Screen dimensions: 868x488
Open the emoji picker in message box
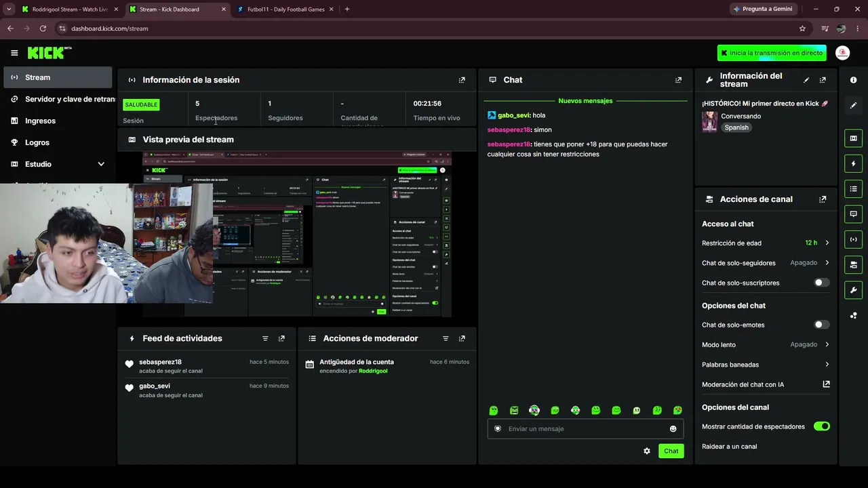click(673, 428)
